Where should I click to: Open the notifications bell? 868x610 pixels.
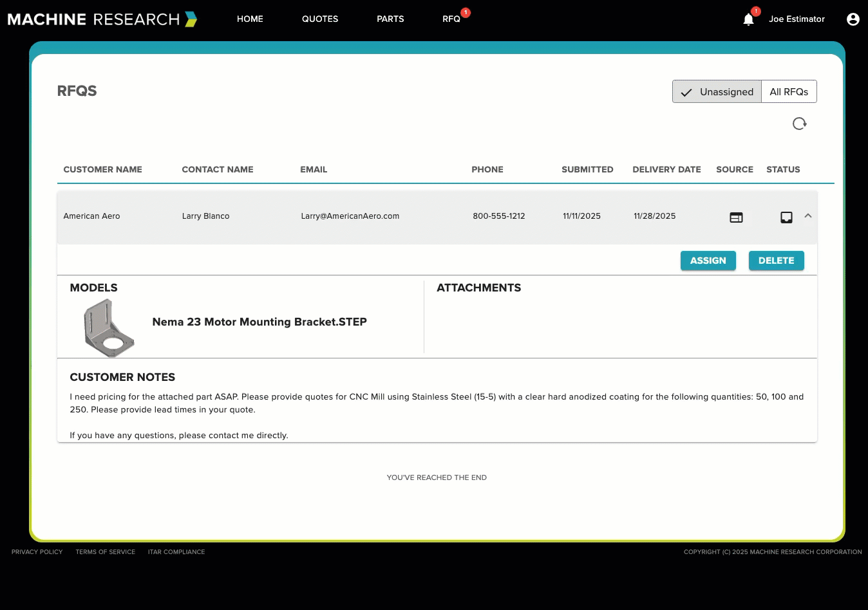(748, 19)
